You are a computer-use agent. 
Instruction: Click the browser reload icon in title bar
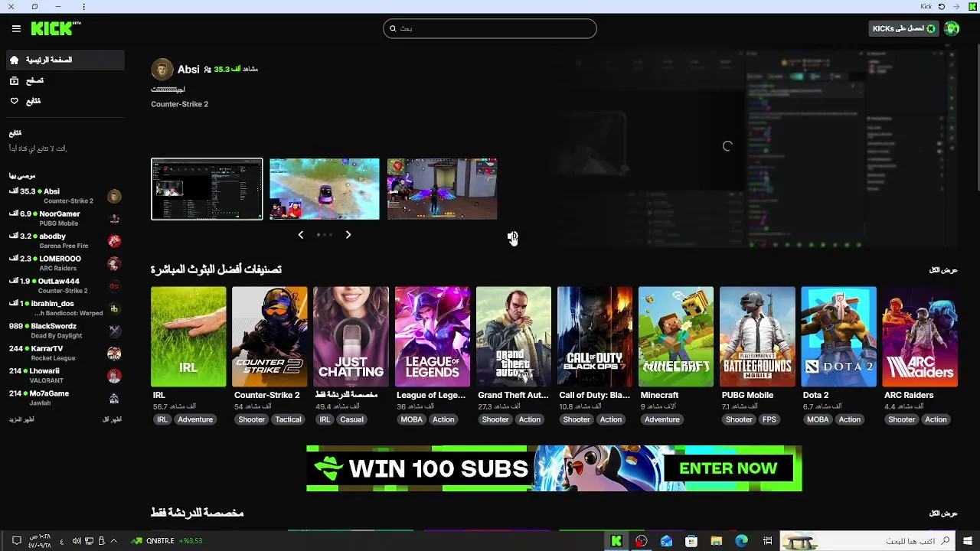[x=942, y=6]
